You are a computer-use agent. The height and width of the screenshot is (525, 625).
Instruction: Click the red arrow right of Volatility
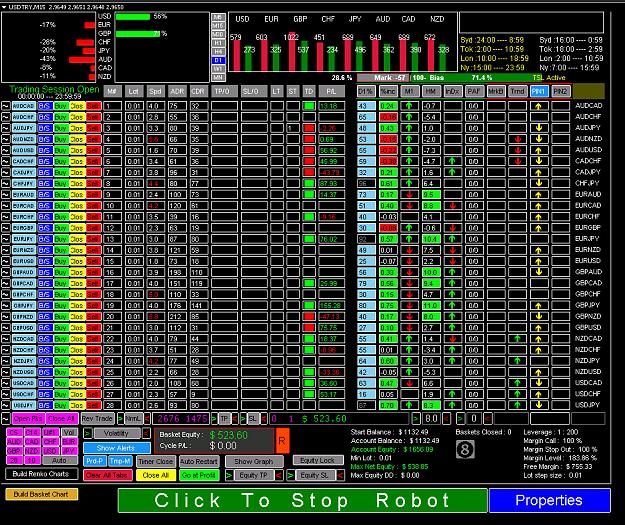[146, 433]
